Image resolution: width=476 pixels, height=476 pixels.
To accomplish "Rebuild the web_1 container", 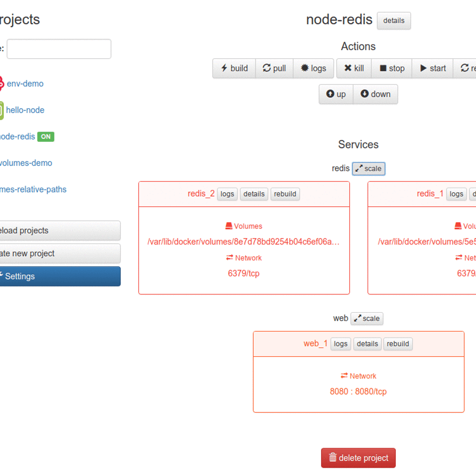I will 398,344.
